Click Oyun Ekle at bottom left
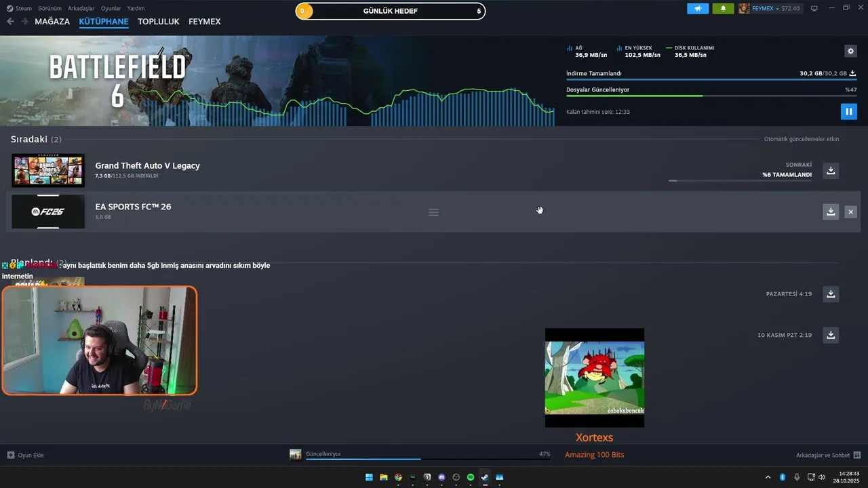 click(26, 455)
